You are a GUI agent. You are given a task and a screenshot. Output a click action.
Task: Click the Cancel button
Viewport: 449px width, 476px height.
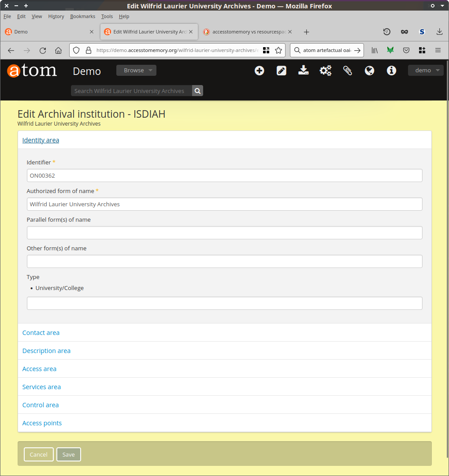[39, 454]
